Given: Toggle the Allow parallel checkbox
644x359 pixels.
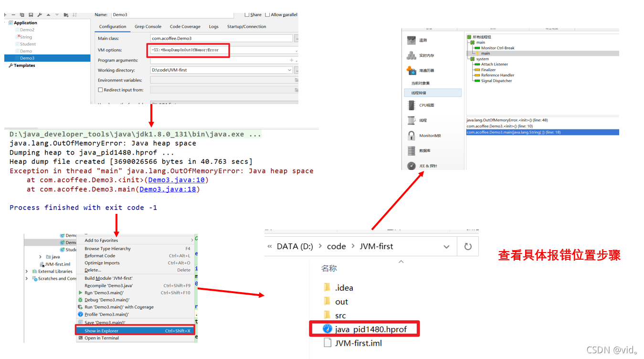Looking at the screenshot, I should pos(267,15).
